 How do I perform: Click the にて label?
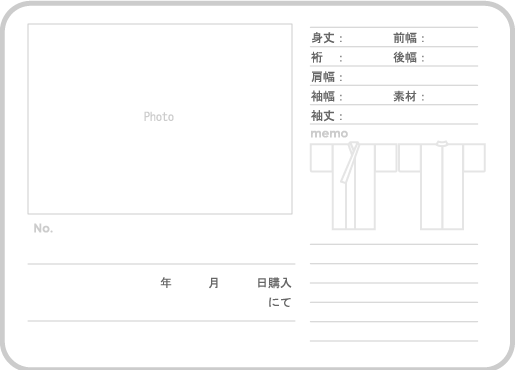(x=280, y=302)
